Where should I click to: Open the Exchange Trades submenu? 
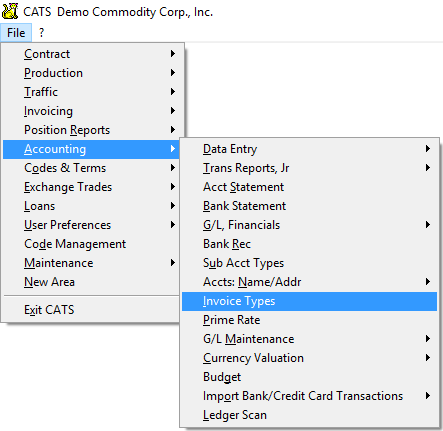click(x=91, y=187)
